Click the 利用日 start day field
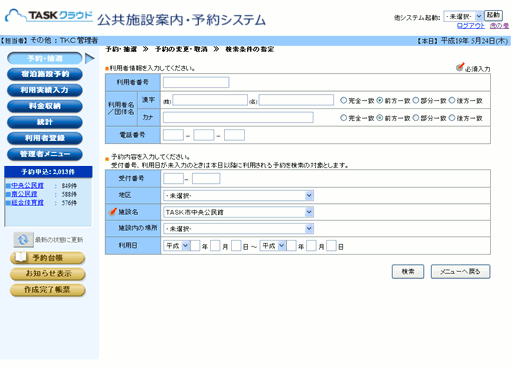 pyautogui.click(x=236, y=246)
